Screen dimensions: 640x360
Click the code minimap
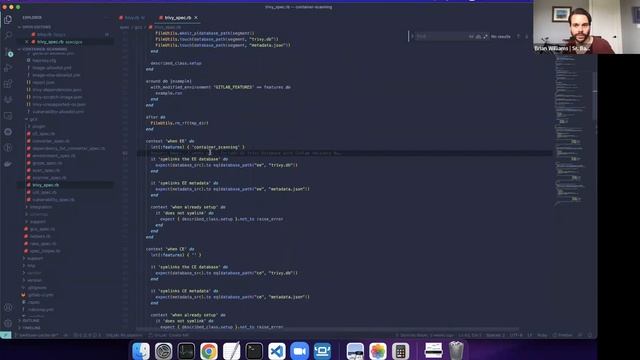point(572,131)
